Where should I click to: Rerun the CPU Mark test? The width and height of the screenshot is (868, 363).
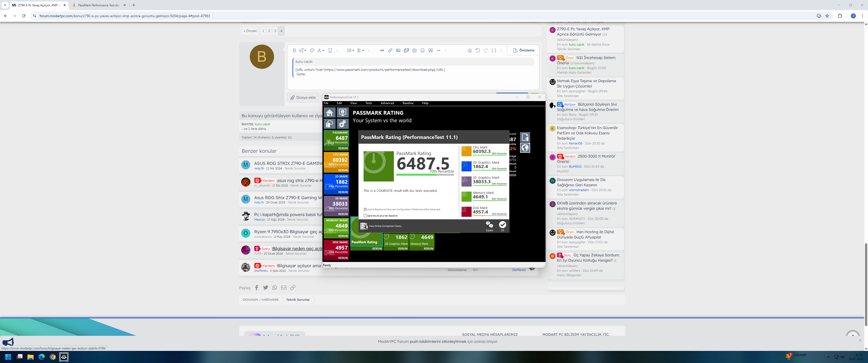[343, 170]
